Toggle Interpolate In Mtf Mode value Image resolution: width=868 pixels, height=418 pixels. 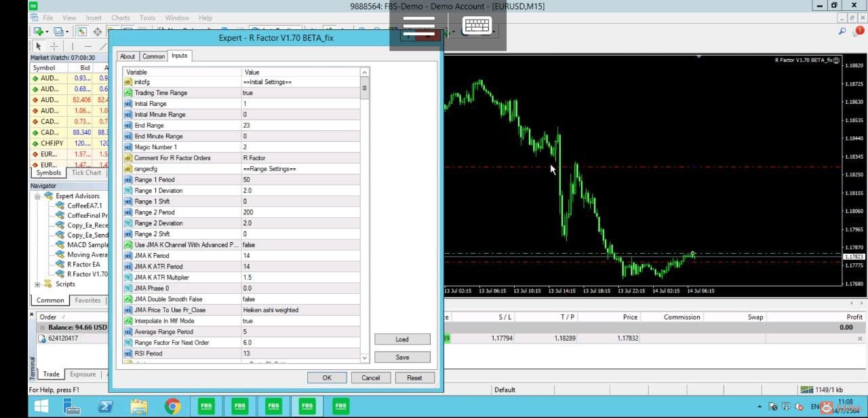[302, 321]
